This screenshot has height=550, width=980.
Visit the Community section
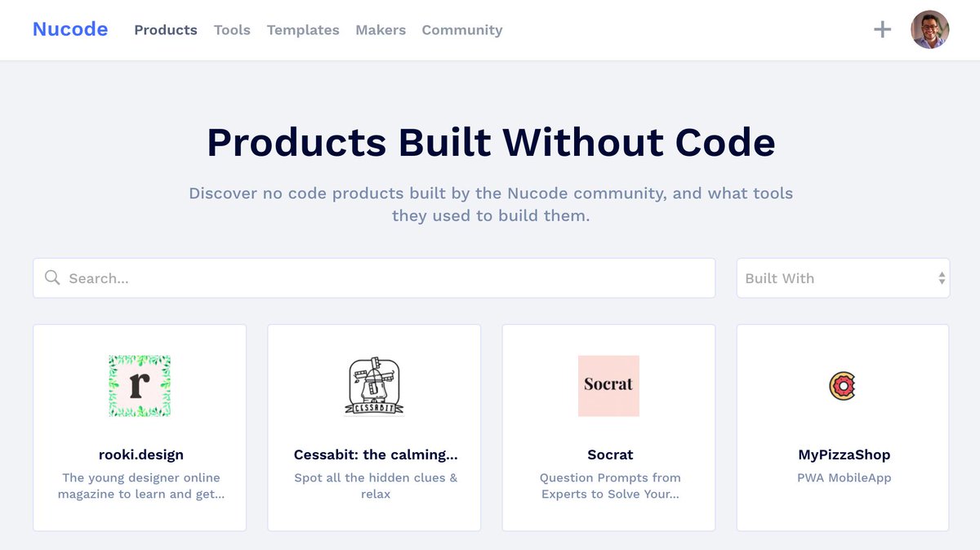462,30
